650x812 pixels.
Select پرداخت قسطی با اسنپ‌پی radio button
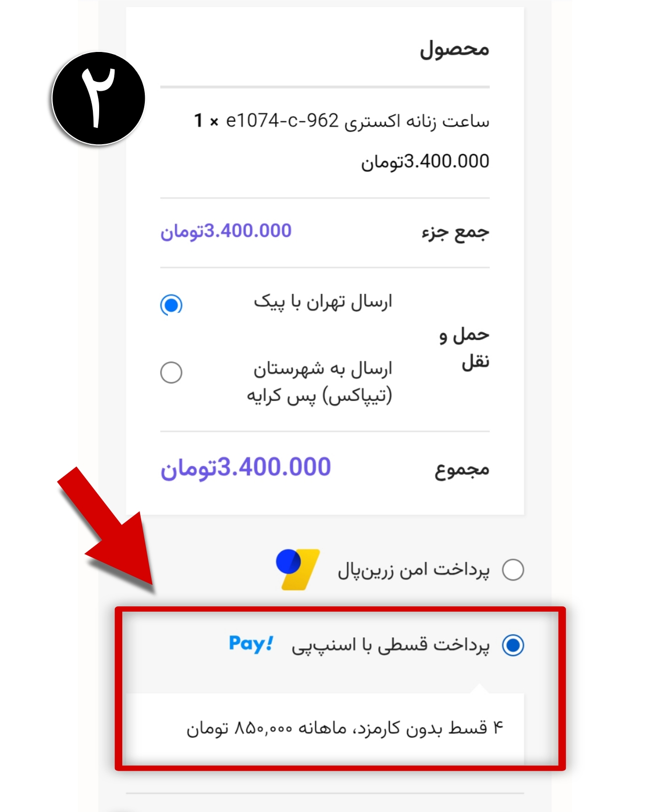[x=513, y=645]
